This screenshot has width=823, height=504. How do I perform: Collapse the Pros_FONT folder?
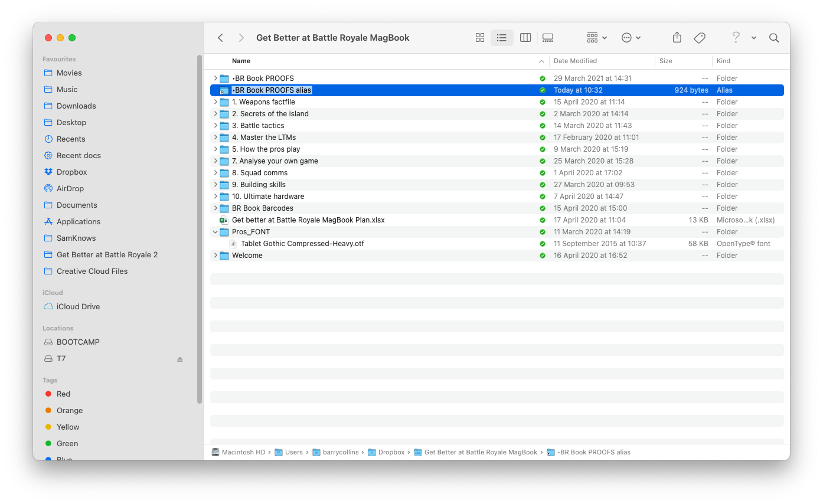coord(215,231)
